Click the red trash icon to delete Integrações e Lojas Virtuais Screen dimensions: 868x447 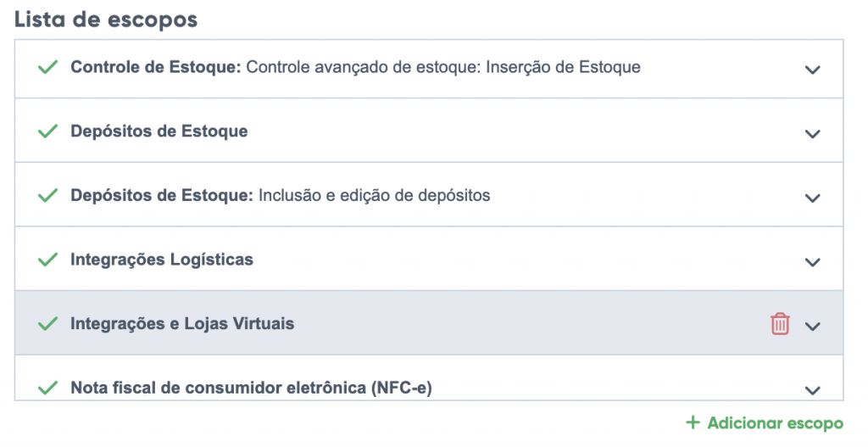[x=780, y=323]
